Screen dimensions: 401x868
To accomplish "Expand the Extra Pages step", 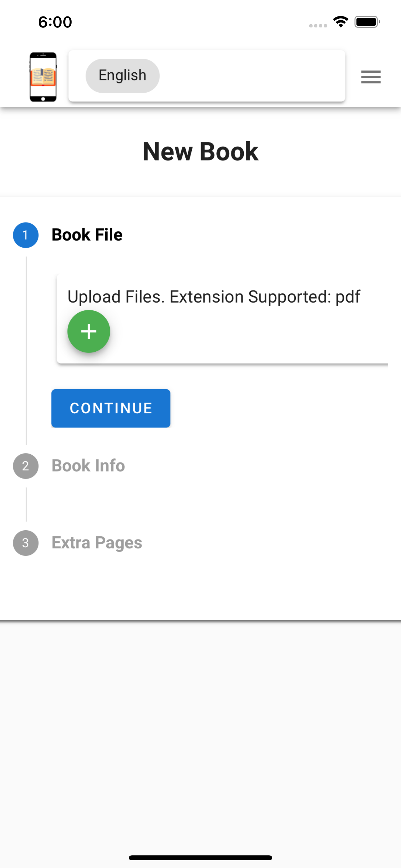I will pyautogui.click(x=97, y=543).
